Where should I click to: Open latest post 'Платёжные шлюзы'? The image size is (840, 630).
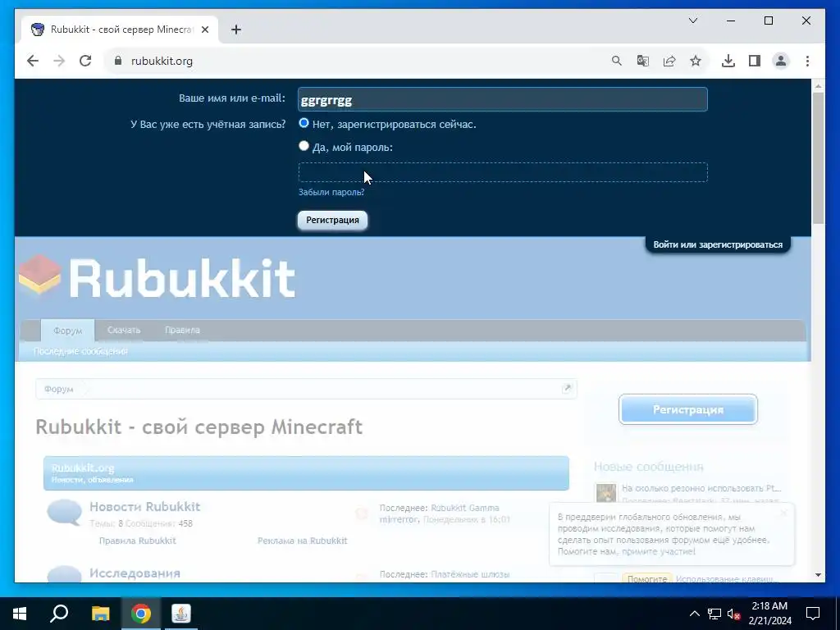(x=470, y=574)
